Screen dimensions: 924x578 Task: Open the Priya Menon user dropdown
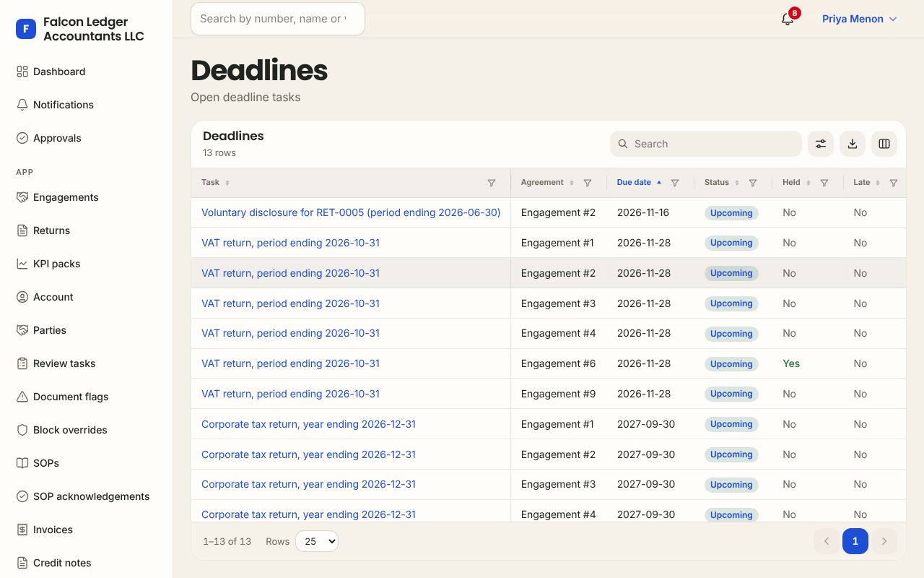pyautogui.click(x=860, y=19)
